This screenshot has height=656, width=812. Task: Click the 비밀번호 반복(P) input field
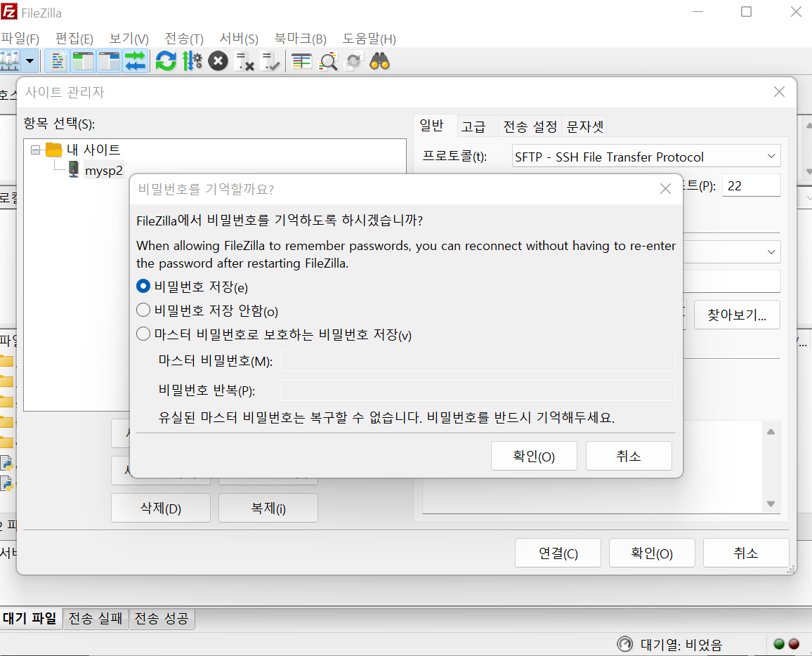[x=478, y=390]
